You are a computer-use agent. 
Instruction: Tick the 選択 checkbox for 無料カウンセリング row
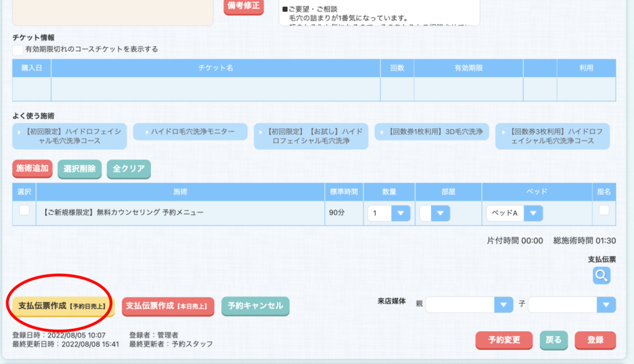(24, 210)
